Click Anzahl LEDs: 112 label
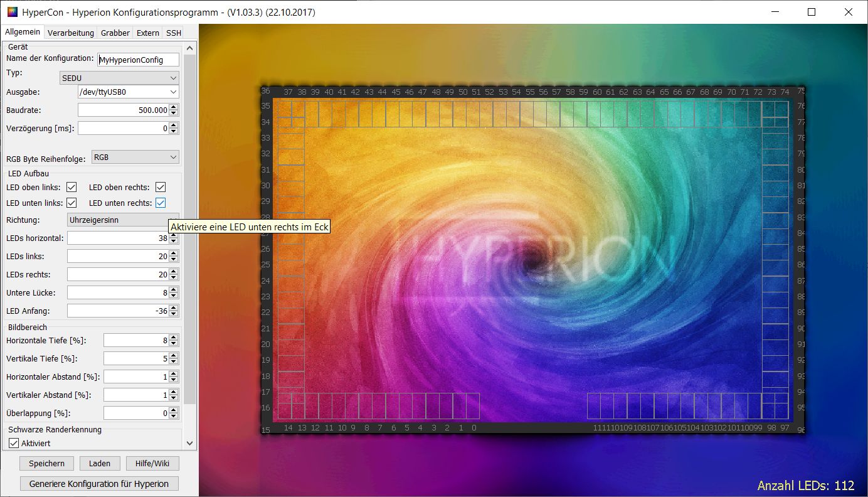868x497 pixels. [x=806, y=486]
